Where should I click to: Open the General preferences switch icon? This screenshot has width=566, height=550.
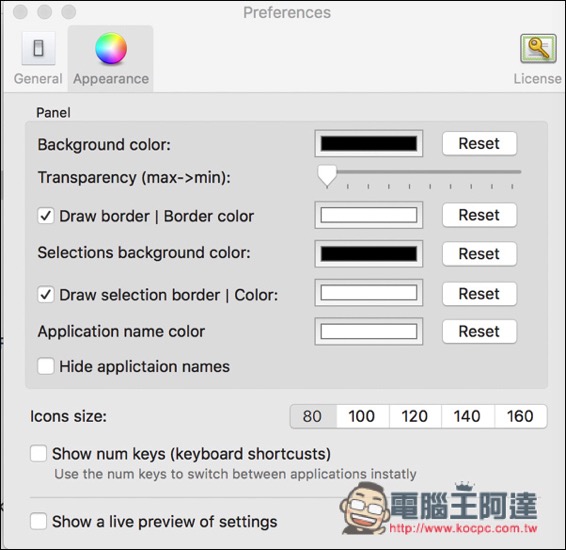[38, 48]
